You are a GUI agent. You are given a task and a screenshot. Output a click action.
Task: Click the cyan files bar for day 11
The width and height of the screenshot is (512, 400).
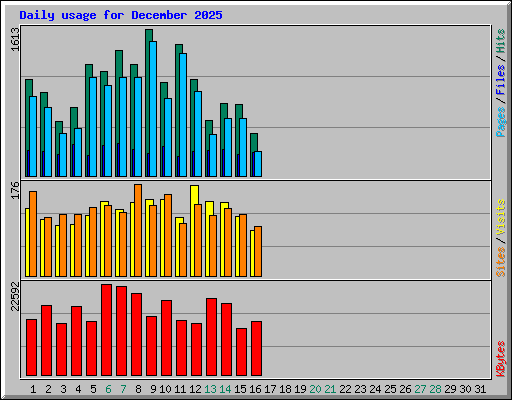click(183, 115)
